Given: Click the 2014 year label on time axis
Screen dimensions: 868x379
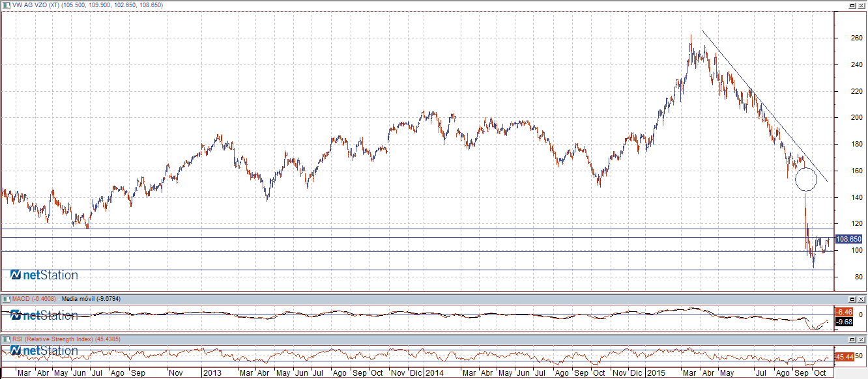Looking at the screenshot, I should tap(434, 373).
